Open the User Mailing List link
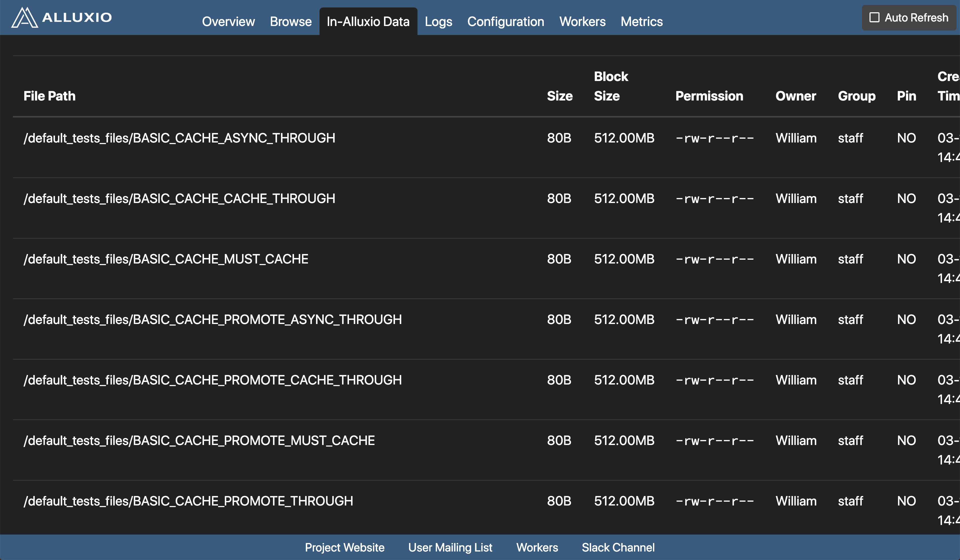The height and width of the screenshot is (560, 960). tap(450, 547)
